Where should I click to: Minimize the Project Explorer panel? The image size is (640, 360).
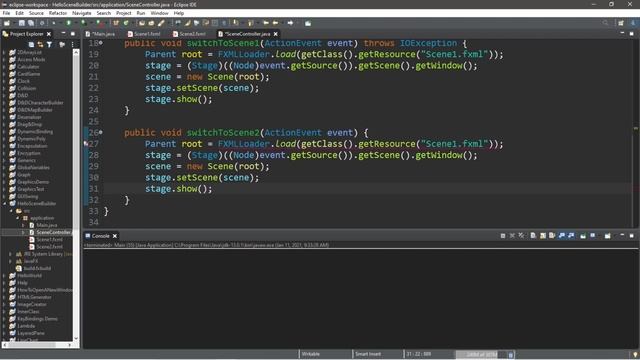click(63, 33)
